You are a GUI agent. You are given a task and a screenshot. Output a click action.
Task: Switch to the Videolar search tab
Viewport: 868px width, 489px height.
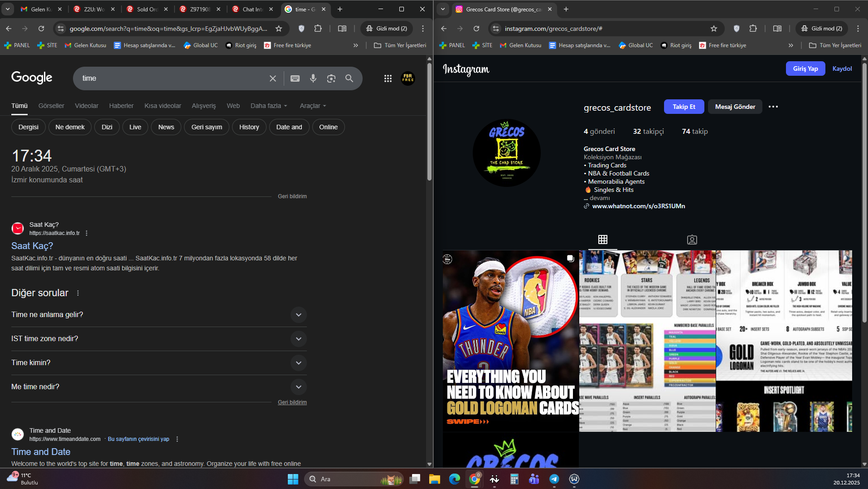click(87, 106)
